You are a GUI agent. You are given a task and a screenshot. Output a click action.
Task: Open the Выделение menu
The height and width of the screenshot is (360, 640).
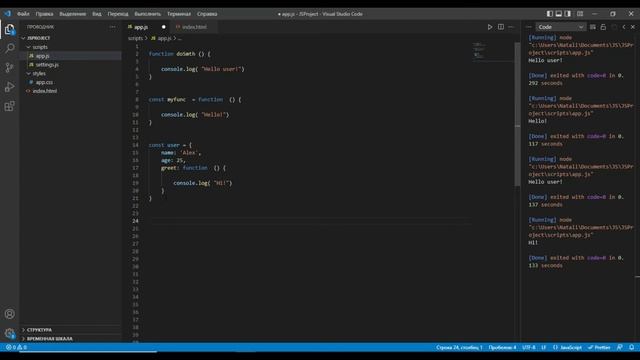tap(73, 13)
